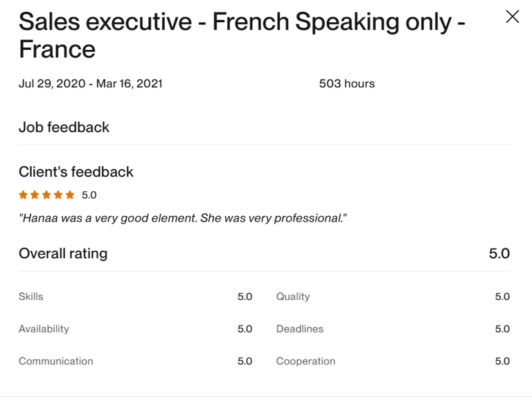Click the Skills 5.0 score value
This screenshot has height=401, width=532.
245,296
